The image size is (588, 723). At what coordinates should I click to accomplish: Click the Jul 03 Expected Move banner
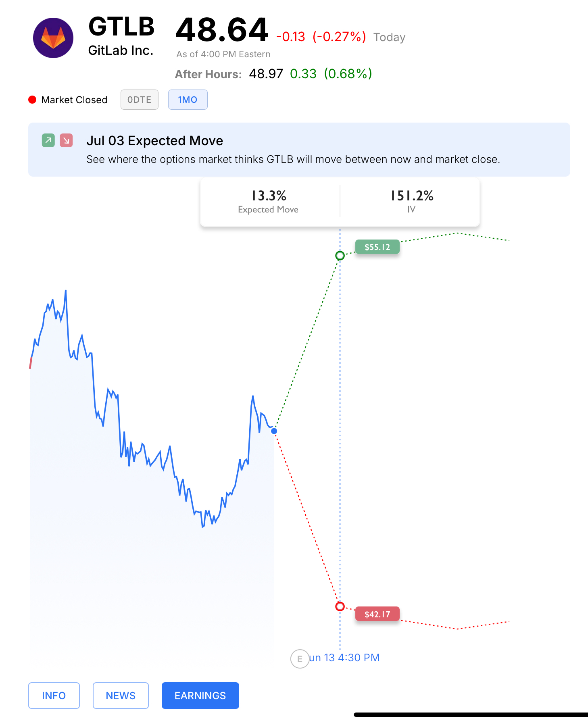(299, 150)
